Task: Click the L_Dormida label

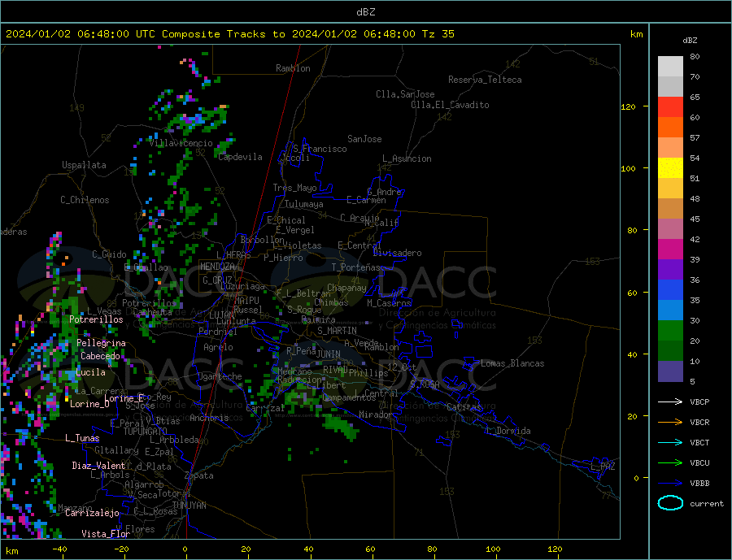Action: pyautogui.click(x=509, y=431)
